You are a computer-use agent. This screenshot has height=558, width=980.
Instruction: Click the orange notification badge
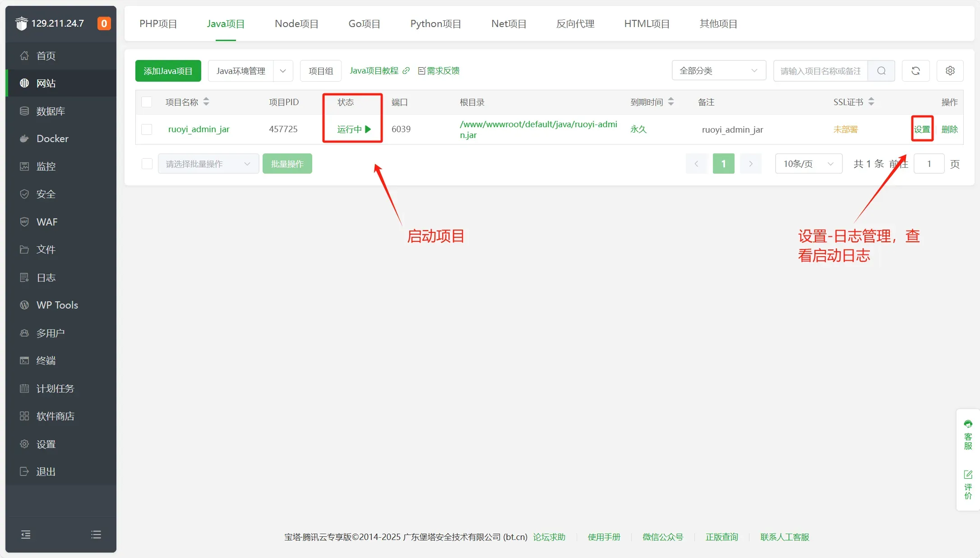tap(104, 23)
